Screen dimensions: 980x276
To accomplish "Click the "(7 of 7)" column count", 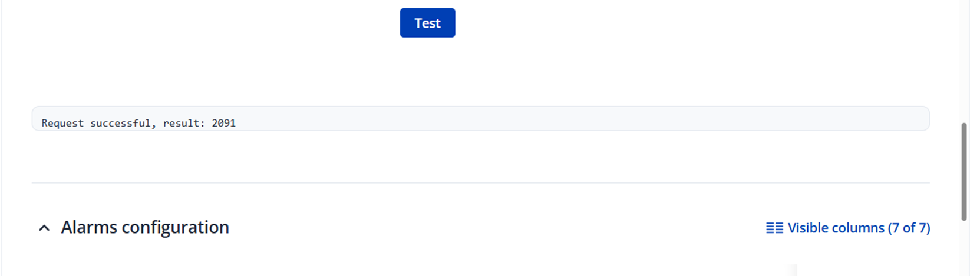I will click(x=909, y=228).
